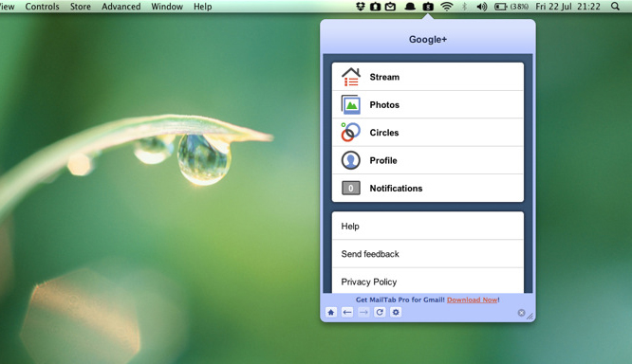632x364 pixels.
Task: Click the Home toolbar button
Action: pyautogui.click(x=331, y=312)
